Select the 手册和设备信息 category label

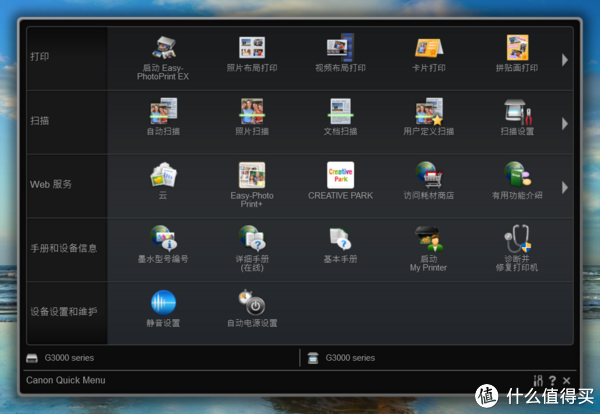click(64, 248)
